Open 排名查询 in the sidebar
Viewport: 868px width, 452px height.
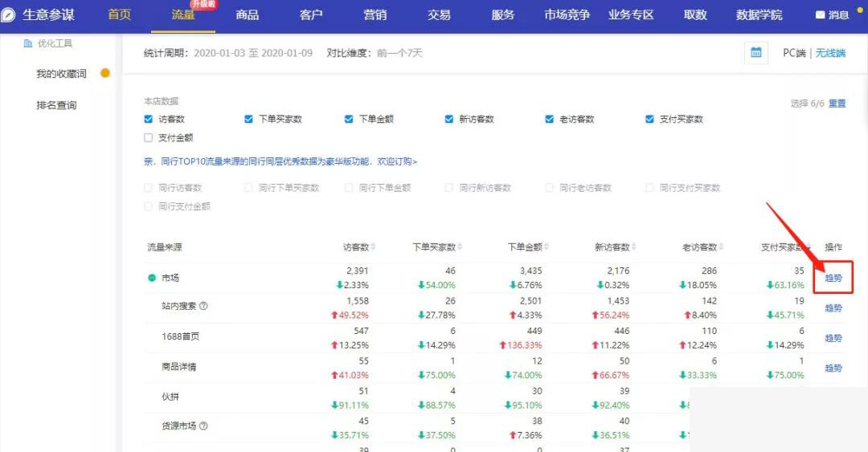[x=56, y=105]
